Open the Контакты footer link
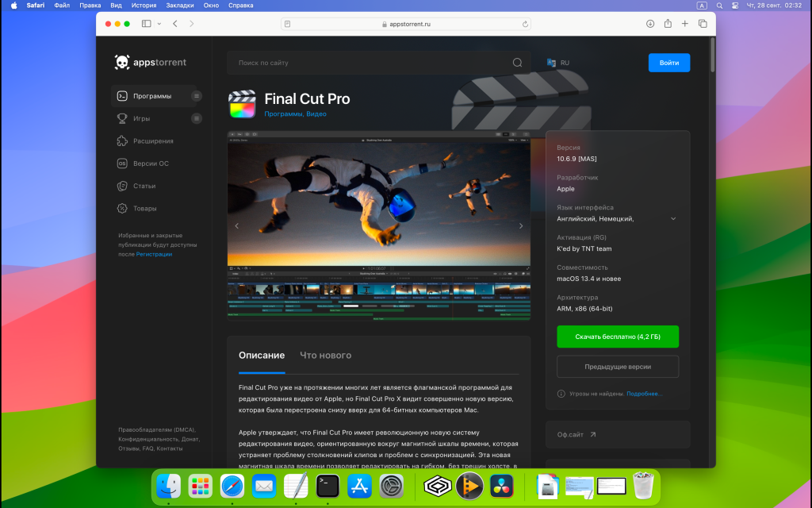 click(x=170, y=449)
